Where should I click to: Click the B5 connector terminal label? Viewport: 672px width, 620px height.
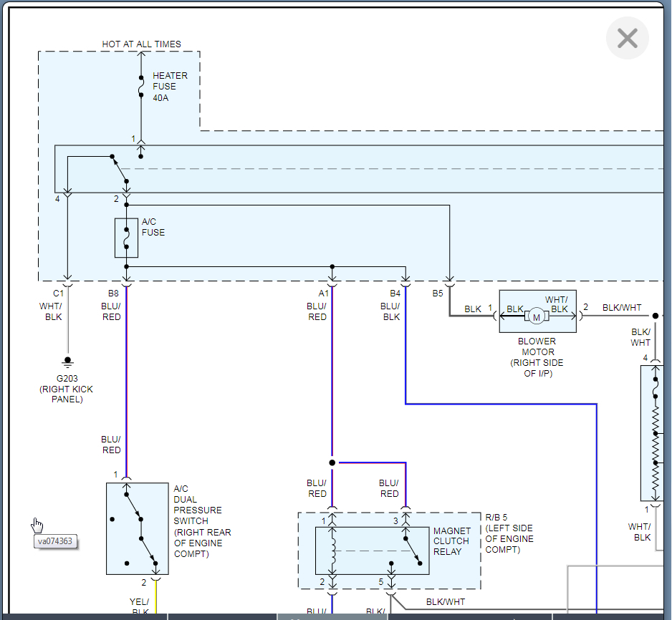click(438, 293)
